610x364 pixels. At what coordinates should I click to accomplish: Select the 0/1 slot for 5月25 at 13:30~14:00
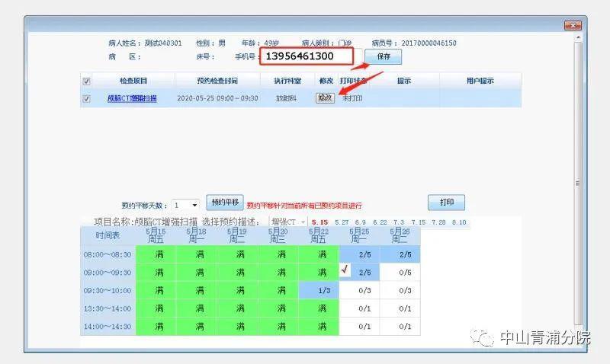(x=359, y=308)
